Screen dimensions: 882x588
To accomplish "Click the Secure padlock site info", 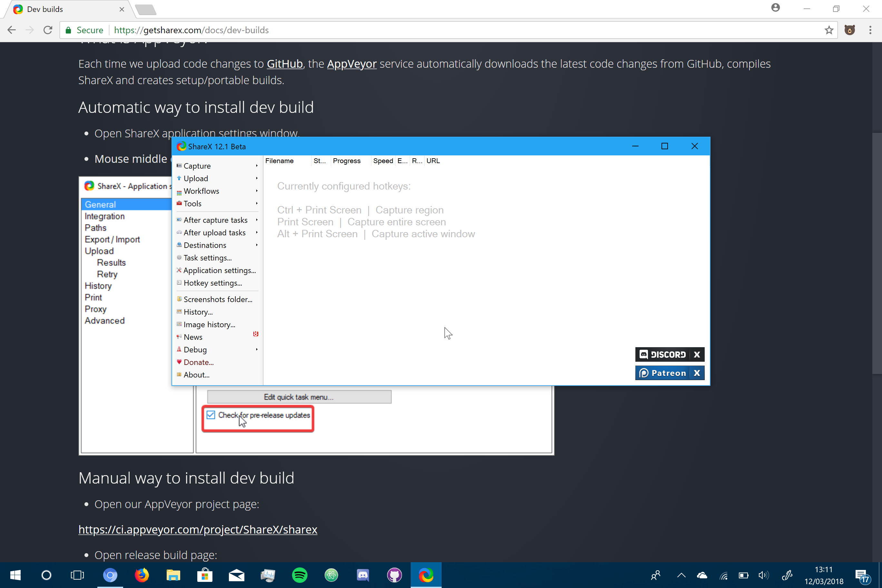I will (84, 30).
